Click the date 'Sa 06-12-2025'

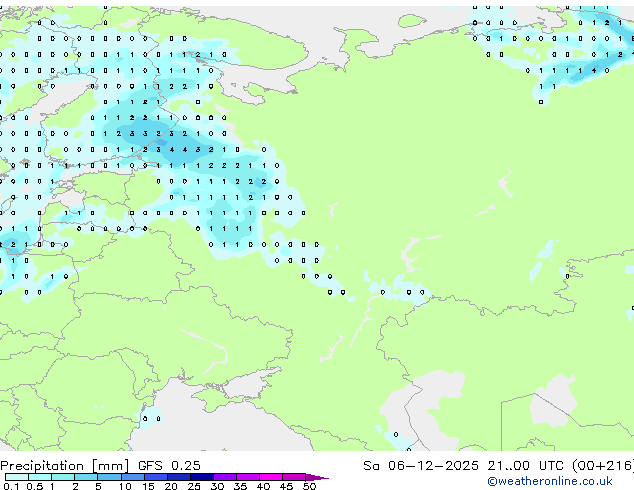pos(421,466)
